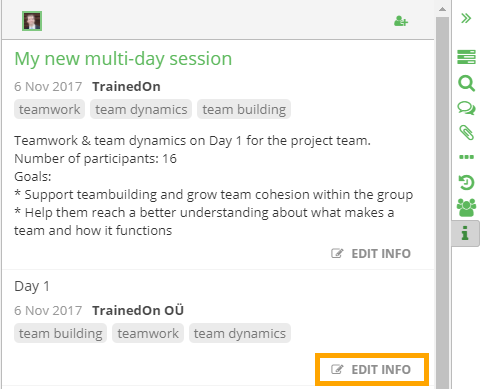
Task: Click highlighted Edit Info for Day 1
Action: coord(371,370)
